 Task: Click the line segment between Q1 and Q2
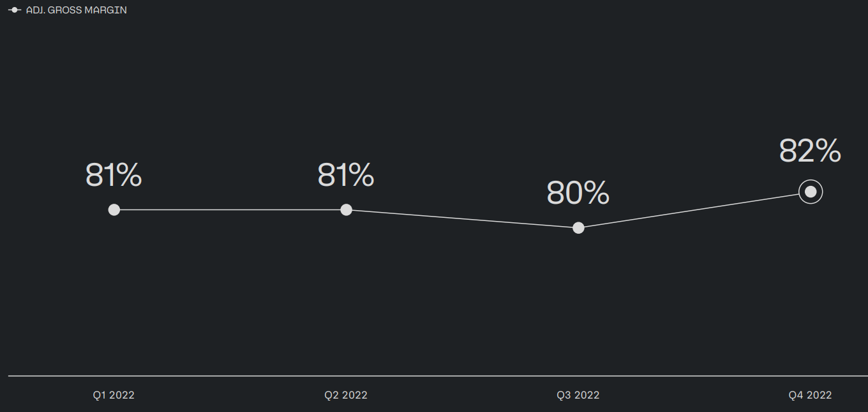pos(230,210)
